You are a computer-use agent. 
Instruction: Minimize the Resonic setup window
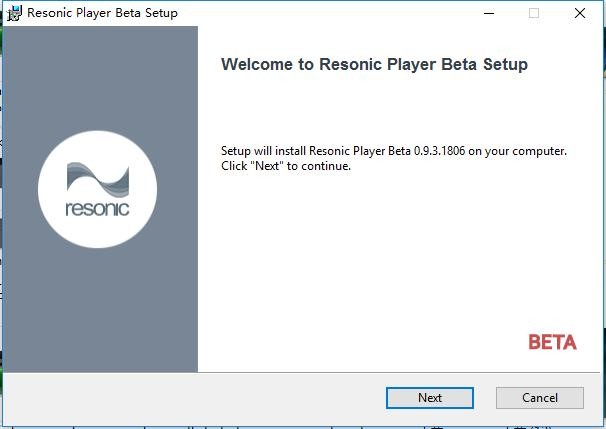489,13
